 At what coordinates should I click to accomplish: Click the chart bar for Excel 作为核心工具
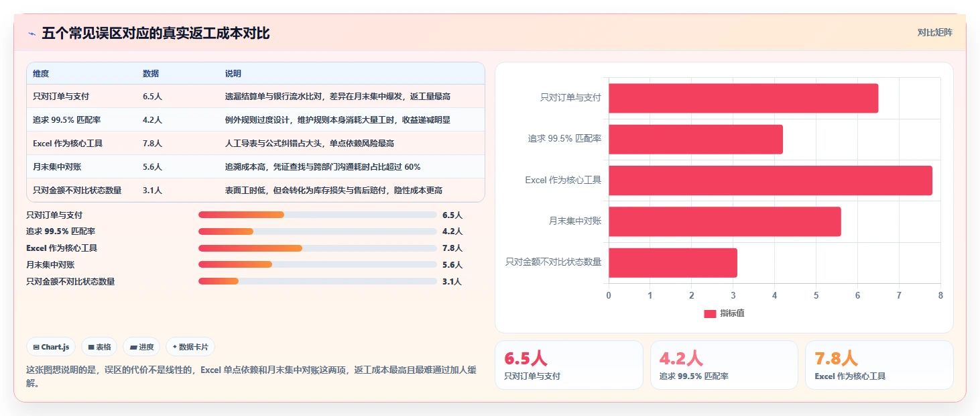click(770, 180)
